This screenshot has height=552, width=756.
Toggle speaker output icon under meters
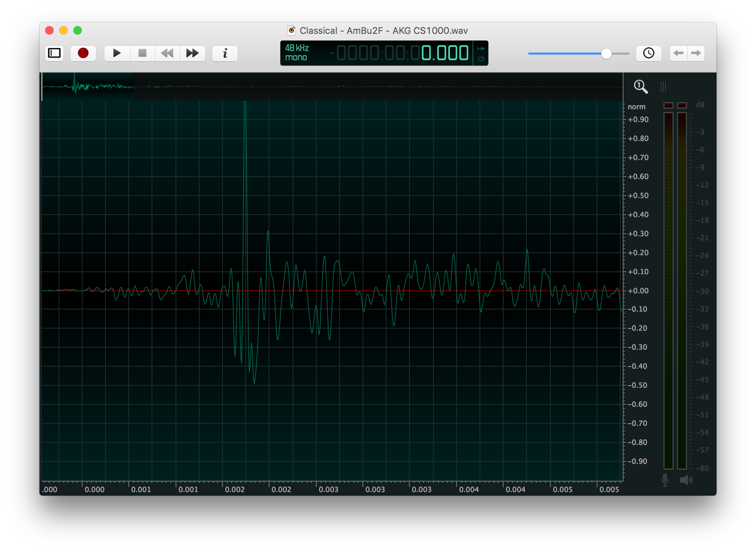pos(686,480)
